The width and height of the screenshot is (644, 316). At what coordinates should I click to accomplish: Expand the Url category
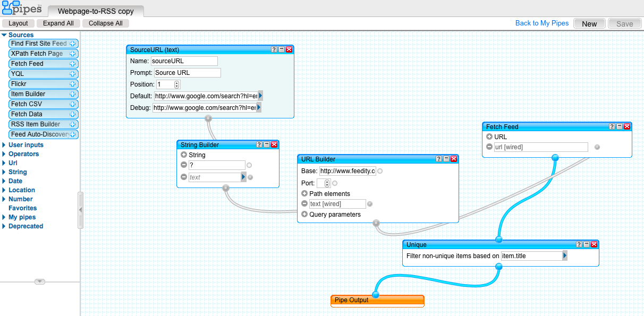(x=4, y=163)
